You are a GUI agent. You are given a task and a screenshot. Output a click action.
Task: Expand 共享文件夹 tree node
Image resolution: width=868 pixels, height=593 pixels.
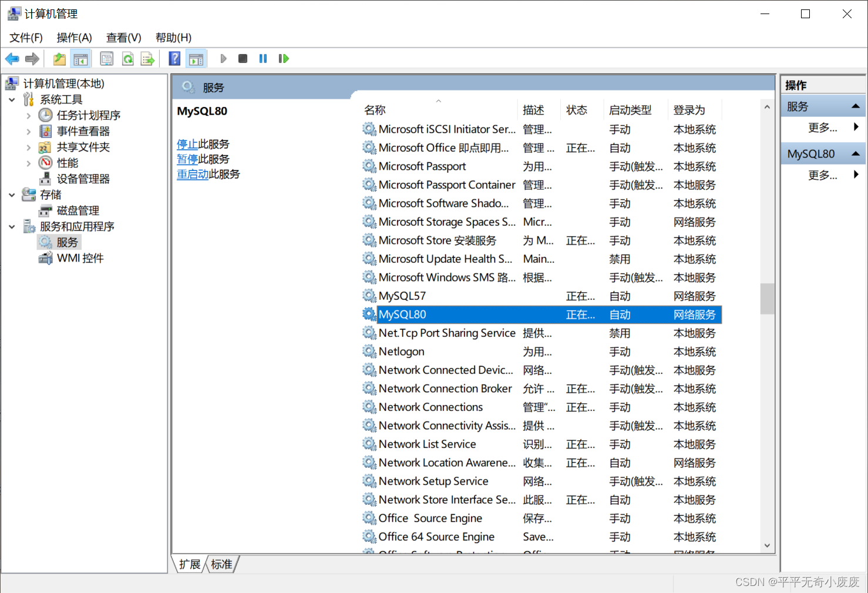point(28,148)
